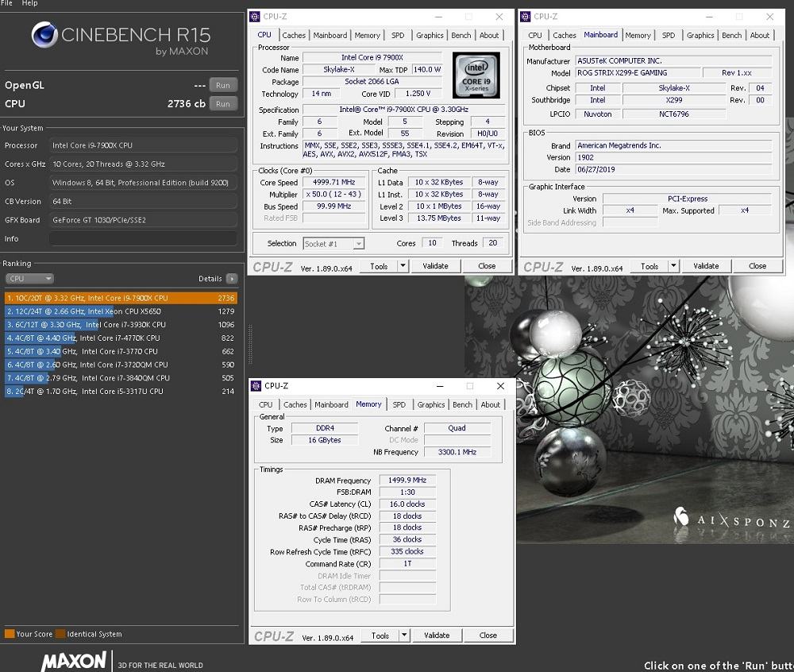The width and height of the screenshot is (794, 672).
Task: Run the CPU benchmark in Cinebench
Action: pos(223,104)
